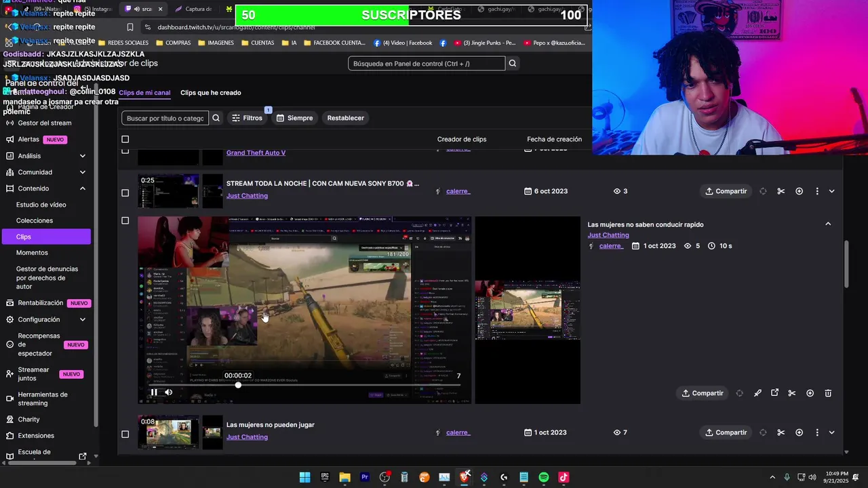The image size is (868, 488).
Task: Open the Grand Theft Auto V category link
Action: click(256, 152)
